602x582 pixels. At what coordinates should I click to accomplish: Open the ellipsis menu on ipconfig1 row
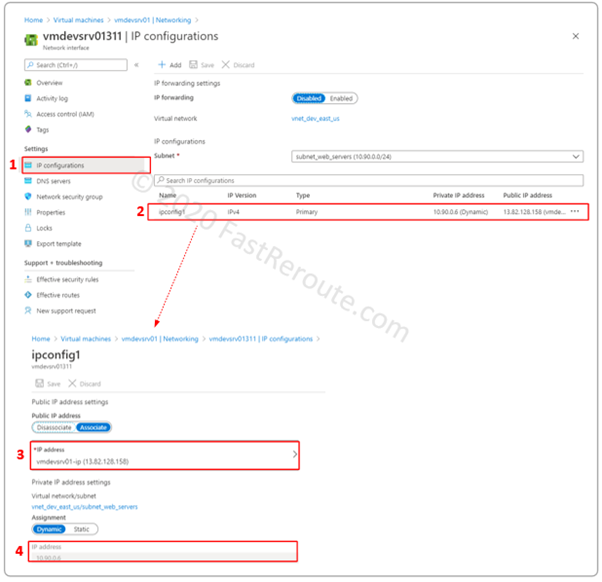pyautogui.click(x=575, y=211)
